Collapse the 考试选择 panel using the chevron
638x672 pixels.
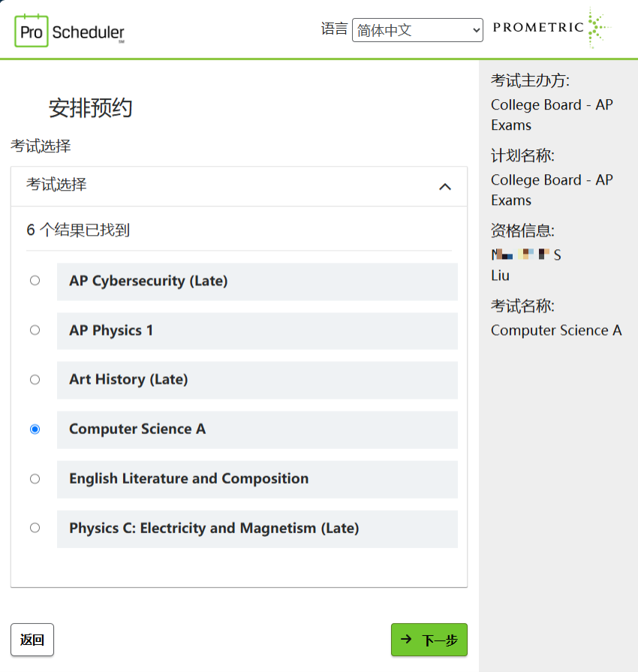coord(445,187)
